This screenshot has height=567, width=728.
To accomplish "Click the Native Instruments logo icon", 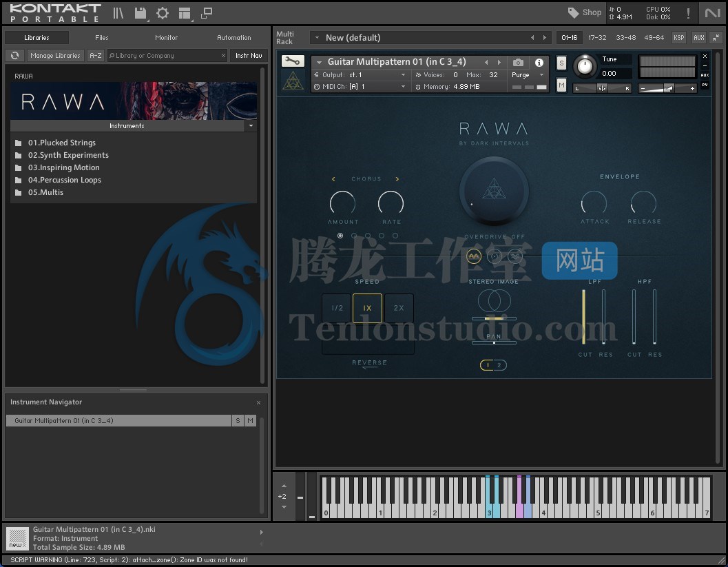I will pos(712,13).
